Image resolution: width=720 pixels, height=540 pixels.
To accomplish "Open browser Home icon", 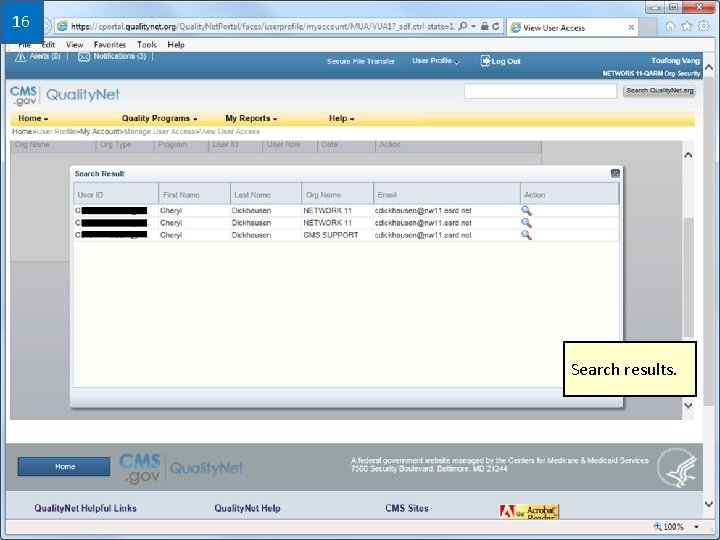I will [x=670, y=26].
